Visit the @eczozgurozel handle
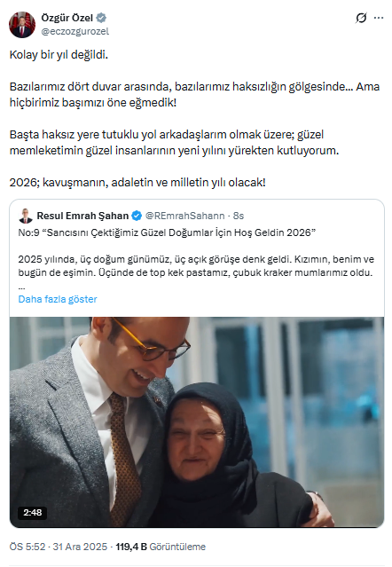Image resolution: width=392 pixels, height=567 pixels. coord(74,31)
